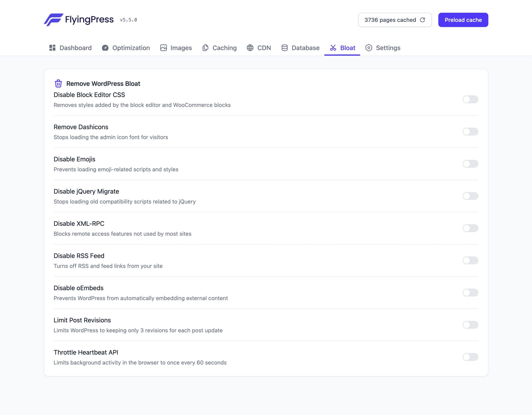Viewport: 532px width, 415px height.
Task: Click the Bloat scissors icon
Action: tap(333, 48)
